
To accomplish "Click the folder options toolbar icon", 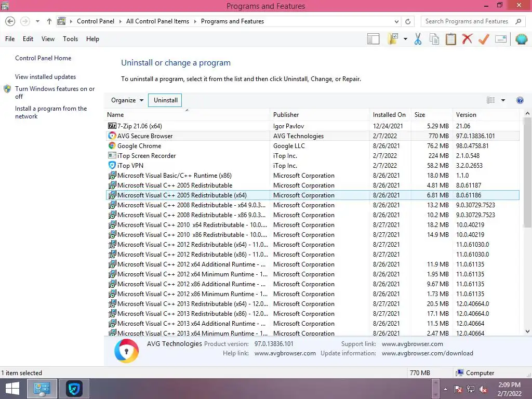I will pyautogui.click(x=393, y=38).
